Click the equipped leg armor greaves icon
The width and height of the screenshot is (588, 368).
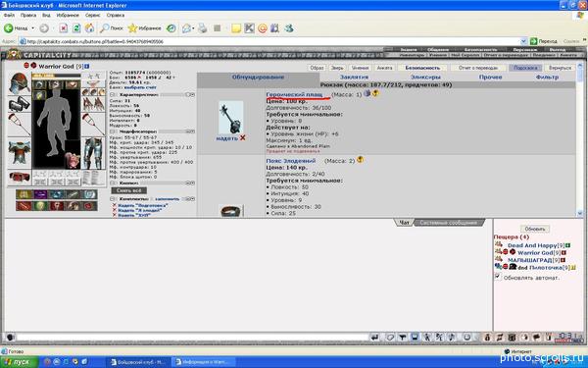pos(93,153)
